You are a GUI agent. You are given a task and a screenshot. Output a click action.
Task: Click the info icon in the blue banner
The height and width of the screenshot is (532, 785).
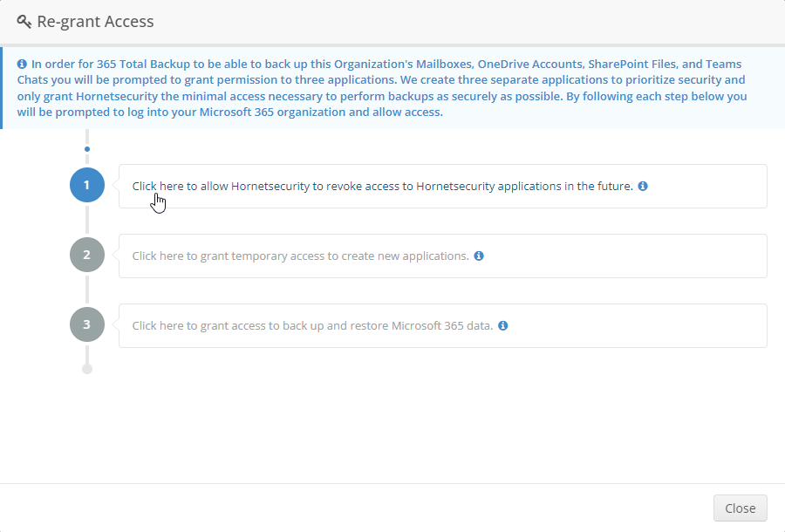point(22,65)
